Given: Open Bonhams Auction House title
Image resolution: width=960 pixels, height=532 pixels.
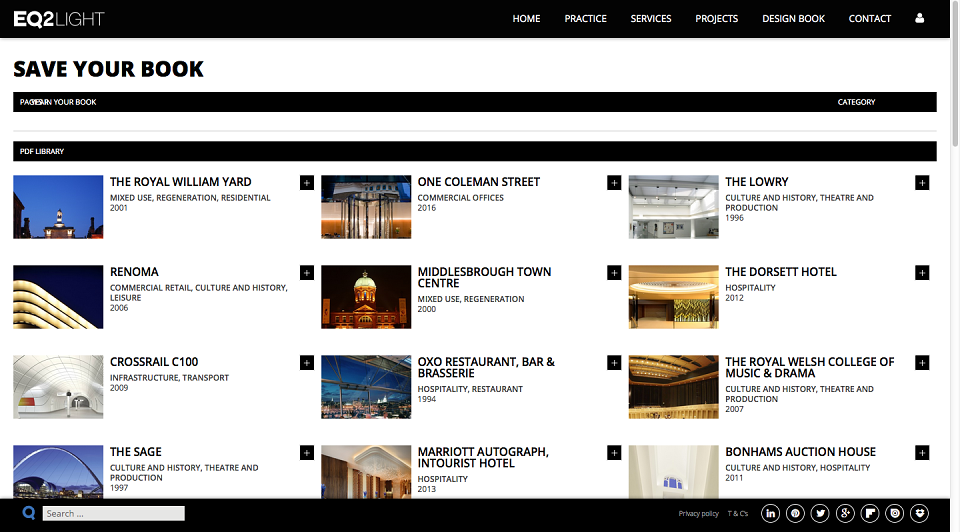Looking at the screenshot, I should pos(800,452).
